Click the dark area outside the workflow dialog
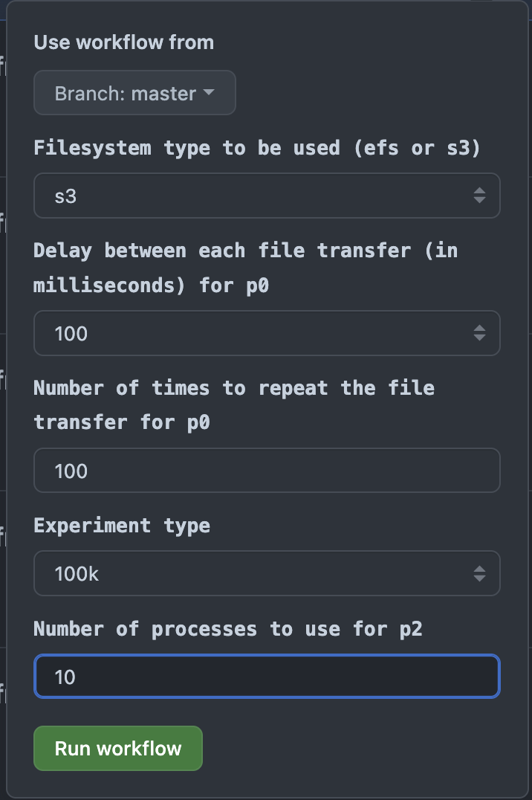Image resolution: width=532 pixels, height=800 pixels. click(4, 401)
